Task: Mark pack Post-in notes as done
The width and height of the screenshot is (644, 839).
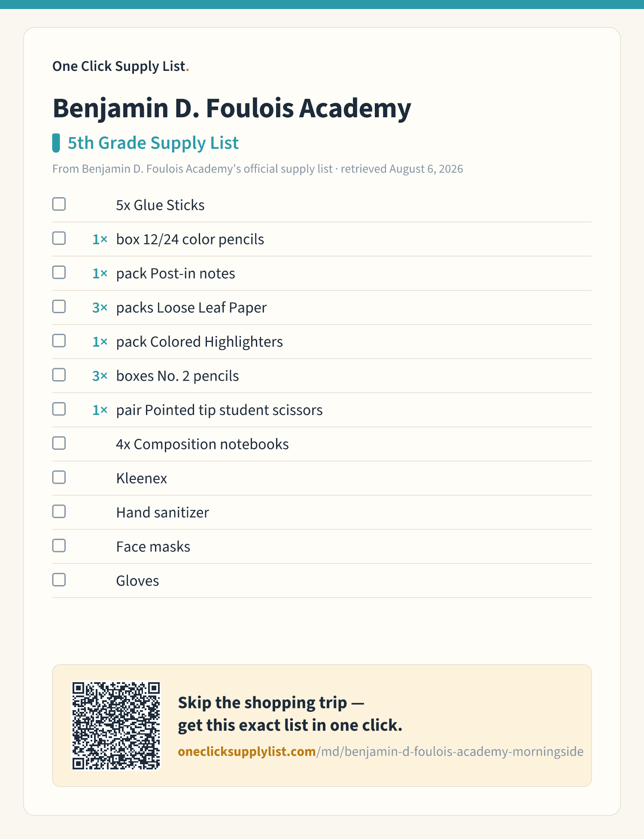Action: tap(59, 272)
